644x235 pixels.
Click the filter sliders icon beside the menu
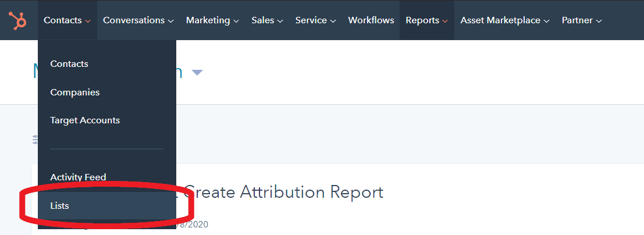point(35,140)
